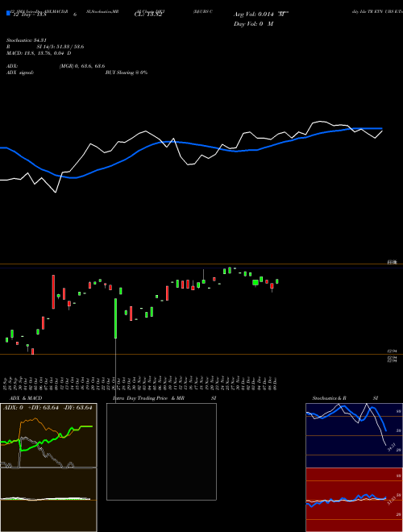Image resolution: width=403 pixels, height=532 pixels.
Task: Select the 'Avg Vol: 0.014 M' text
Action: pyautogui.click(x=260, y=15)
